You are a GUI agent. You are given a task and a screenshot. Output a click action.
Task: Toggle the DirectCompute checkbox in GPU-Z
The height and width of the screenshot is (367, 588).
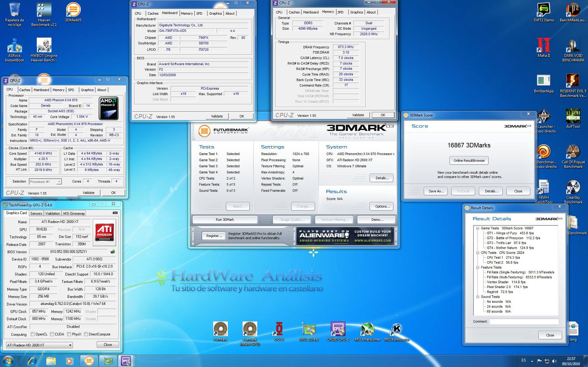pyautogui.click(x=86, y=334)
